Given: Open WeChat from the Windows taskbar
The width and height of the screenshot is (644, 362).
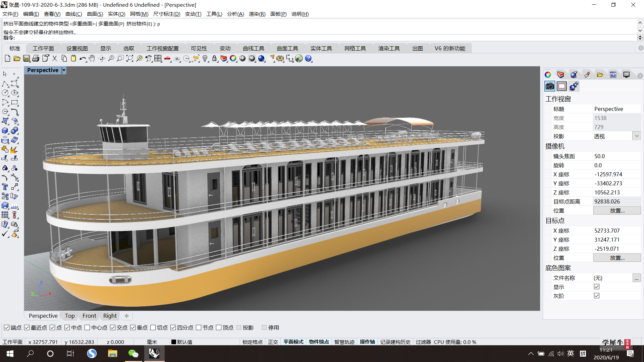Looking at the screenshot, I should click(x=133, y=354).
